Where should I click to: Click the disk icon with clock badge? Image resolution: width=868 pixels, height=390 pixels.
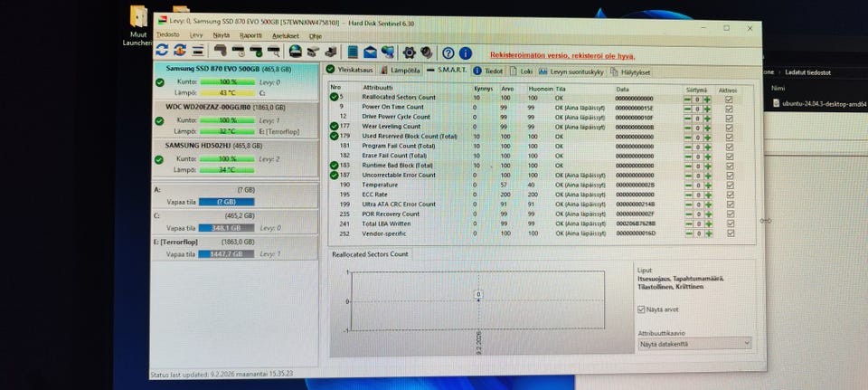(238, 52)
